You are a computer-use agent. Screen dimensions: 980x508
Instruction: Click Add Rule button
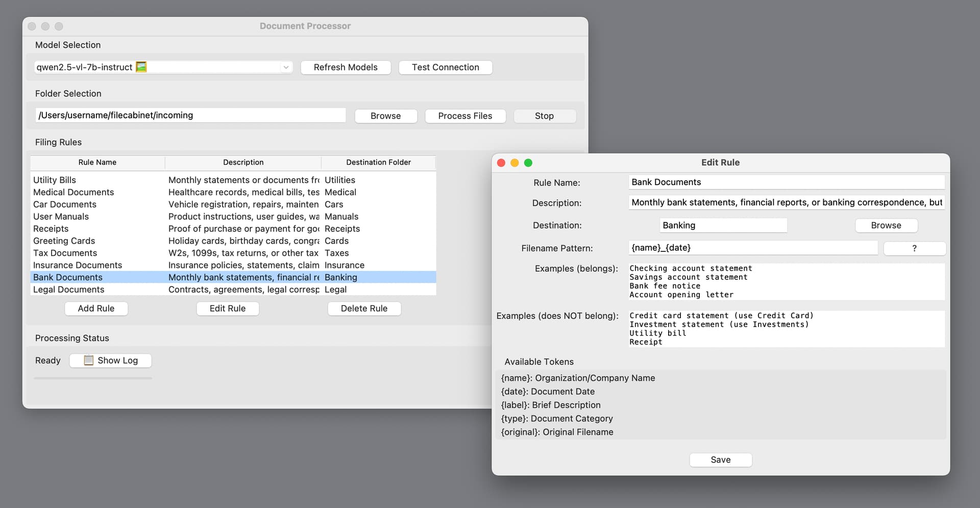[96, 309]
